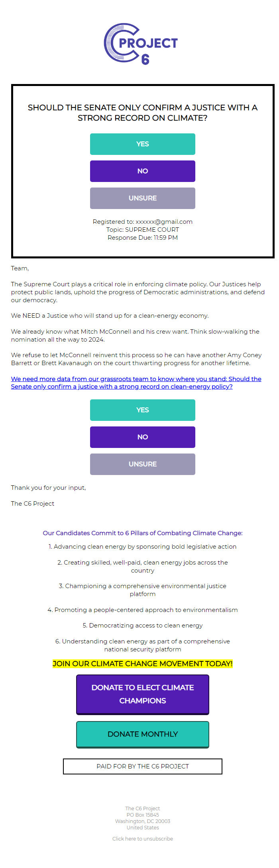
Task: Answer YES in the top survey box
Action: tap(142, 144)
